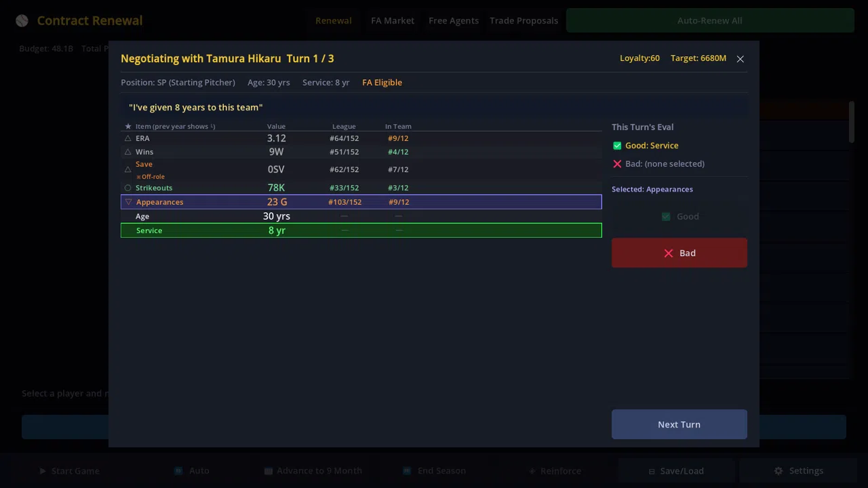Viewport: 868px width, 488px height.
Task: Open the Trade Proposals tab
Action: 524,20
